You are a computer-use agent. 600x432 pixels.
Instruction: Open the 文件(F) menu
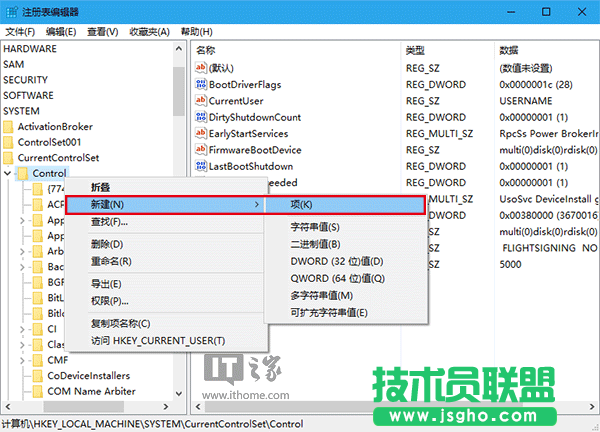coord(20,32)
